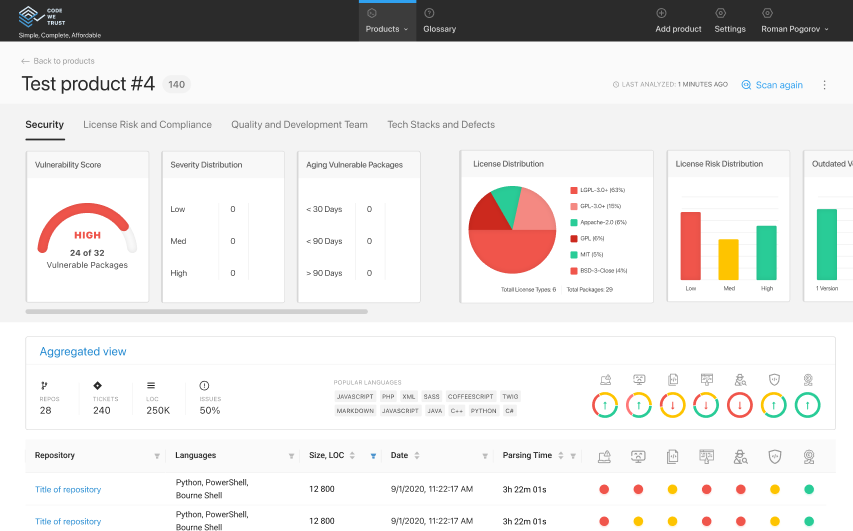This screenshot has height=531, width=853.
Task: Expand the Products dropdown menu
Action: (387, 29)
